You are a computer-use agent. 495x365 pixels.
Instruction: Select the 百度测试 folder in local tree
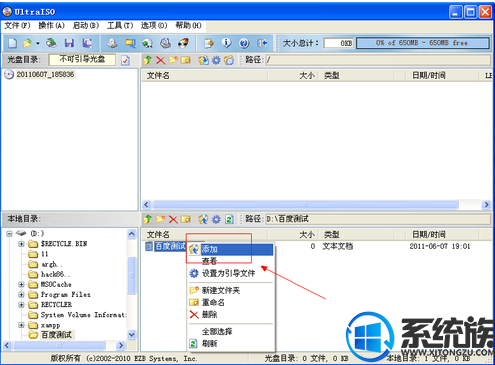click(56, 335)
